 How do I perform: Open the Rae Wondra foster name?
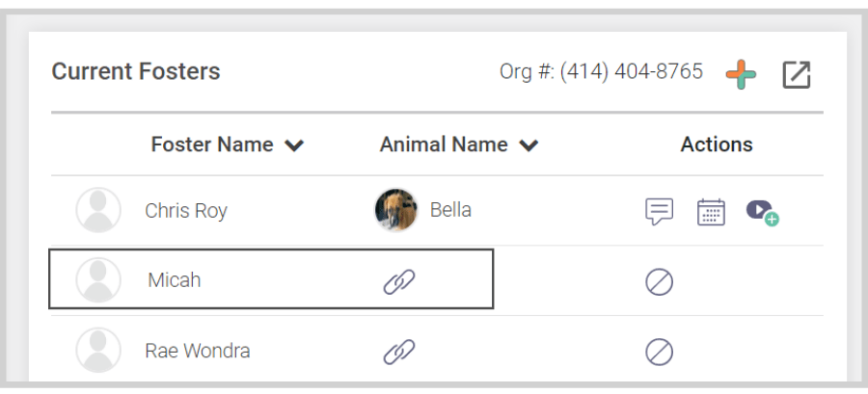click(x=197, y=351)
